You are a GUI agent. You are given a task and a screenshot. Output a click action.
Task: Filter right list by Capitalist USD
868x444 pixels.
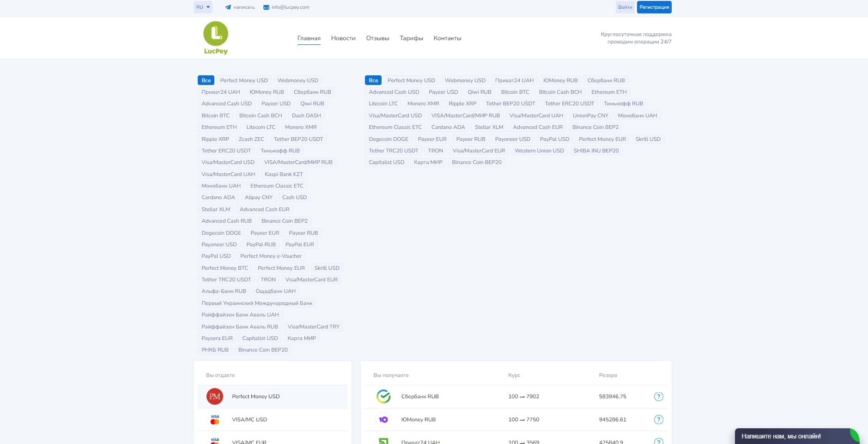click(386, 162)
